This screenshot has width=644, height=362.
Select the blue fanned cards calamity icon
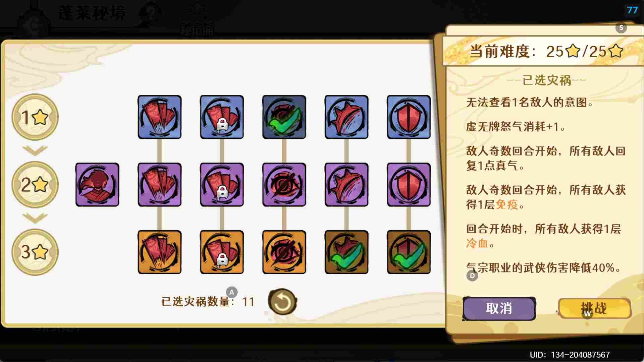tap(159, 117)
